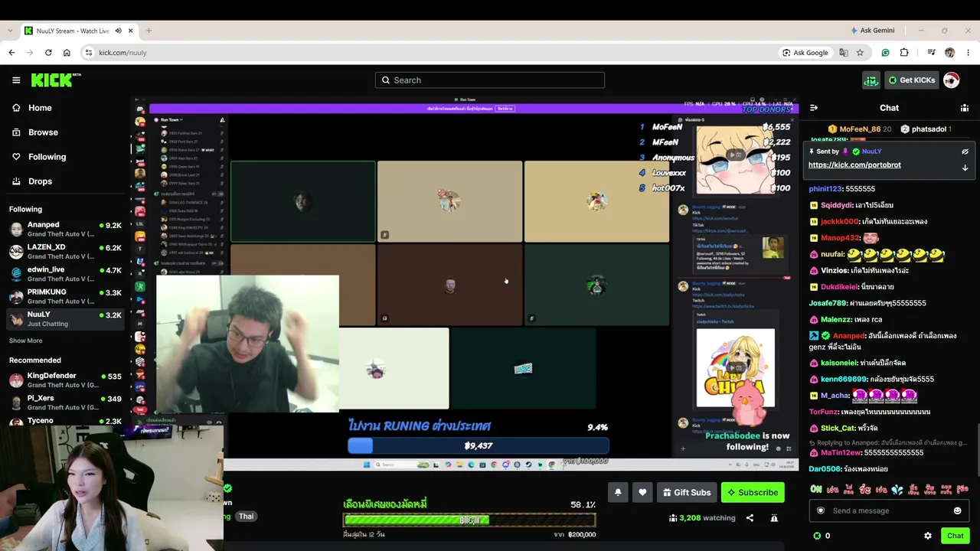Screen dimensions: 980x551
Task: Open a new browser tab
Action: tap(149, 31)
